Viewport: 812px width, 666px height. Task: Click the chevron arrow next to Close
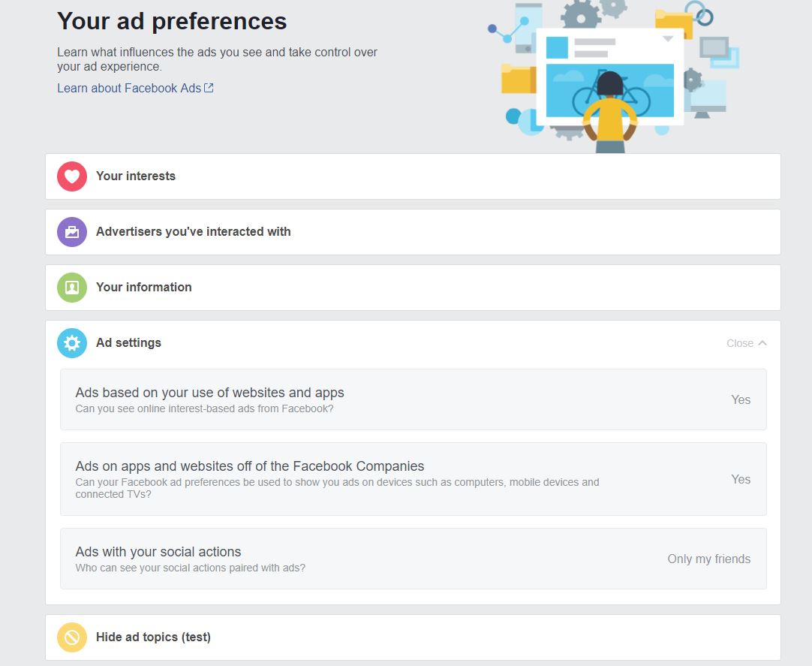click(762, 343)
